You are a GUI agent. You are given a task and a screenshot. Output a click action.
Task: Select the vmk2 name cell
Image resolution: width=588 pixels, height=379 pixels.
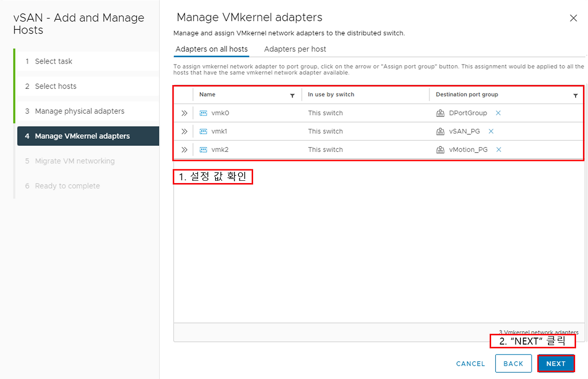click(220, 150)
